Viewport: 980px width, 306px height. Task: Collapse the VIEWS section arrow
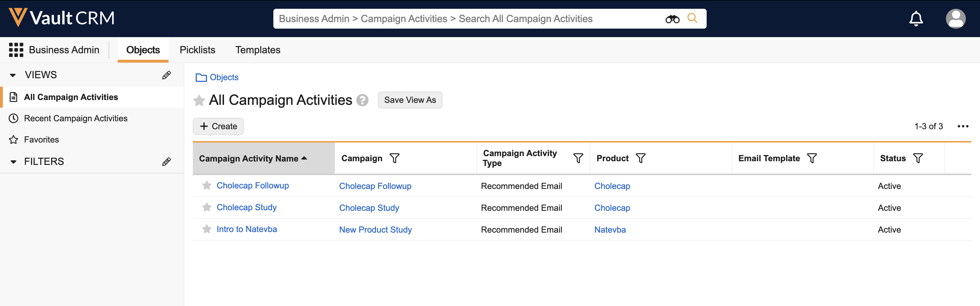pyautogui.click(x=13, y=75)
